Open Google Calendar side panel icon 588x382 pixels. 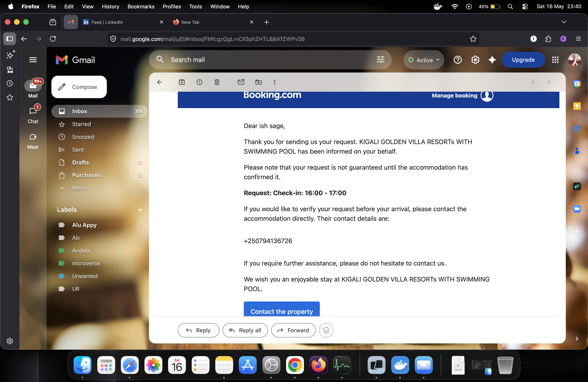[x=577, y=84]
